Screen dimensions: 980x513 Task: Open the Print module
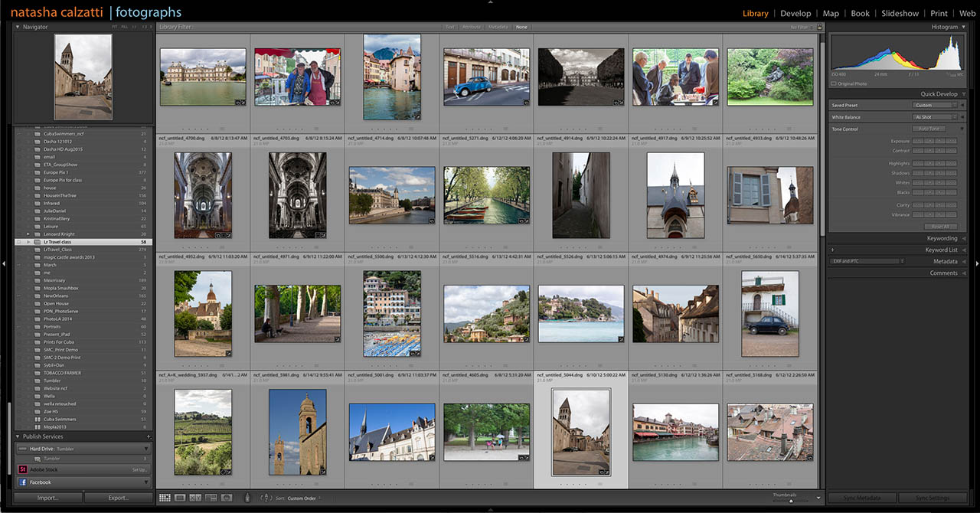(x=939, y=13)
